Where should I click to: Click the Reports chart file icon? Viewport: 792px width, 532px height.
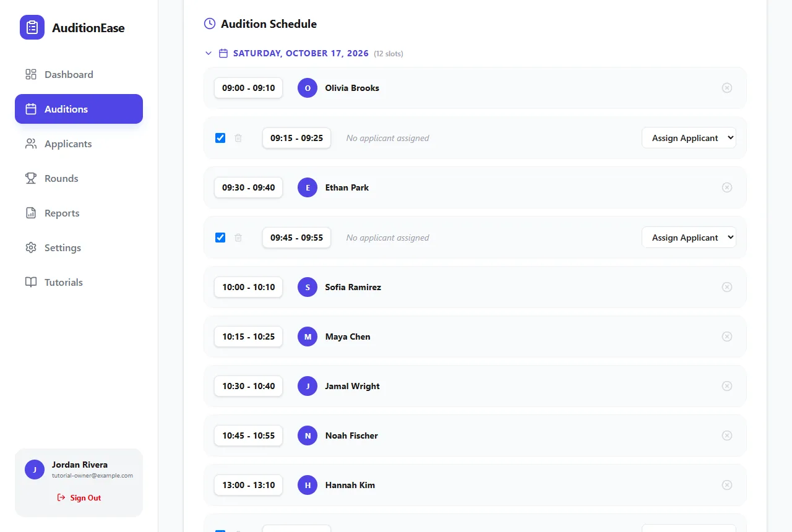click(x=31, y=213)
